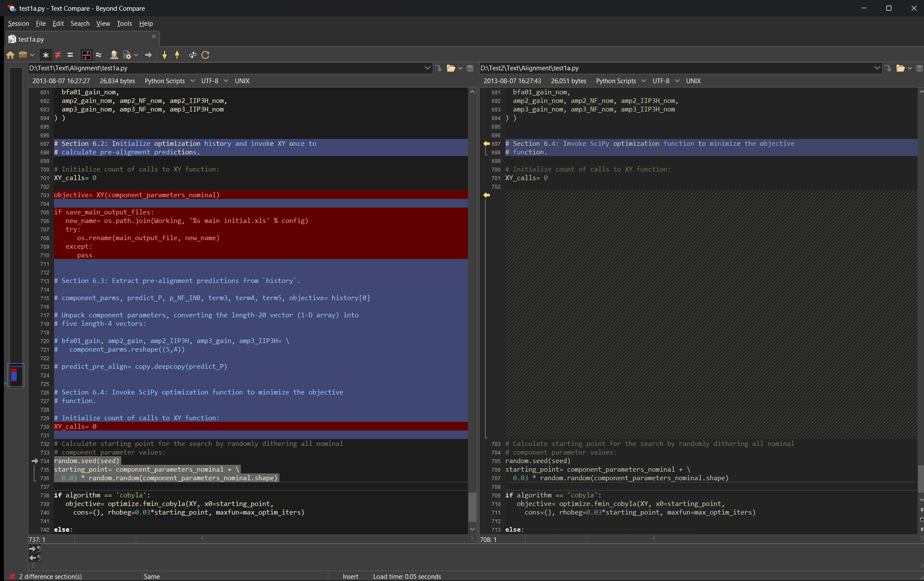Click right pane vertical scrollbar thumb

pyautogui.click(x=921, y=479)
